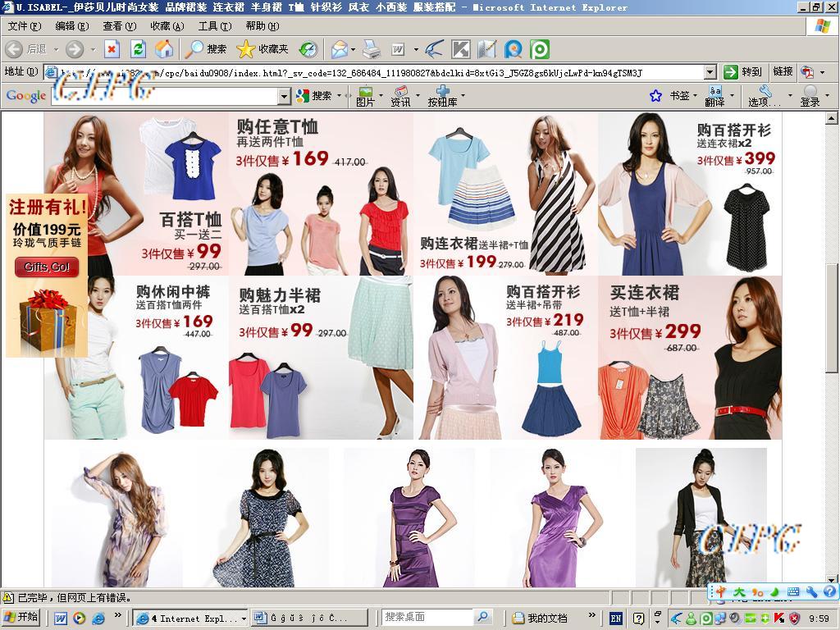
Task: Expand the 书签 bookmarks dropdown arrow
Action: coord(696,96)
